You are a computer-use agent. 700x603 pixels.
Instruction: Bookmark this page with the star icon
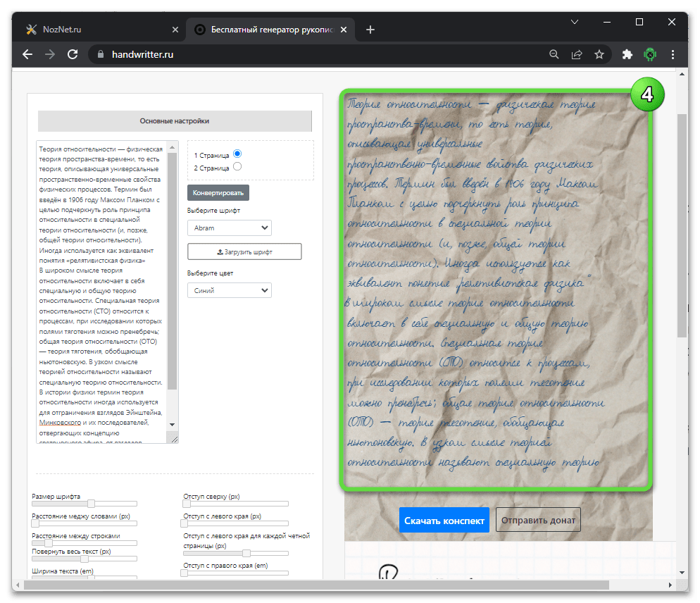[599, 54]
